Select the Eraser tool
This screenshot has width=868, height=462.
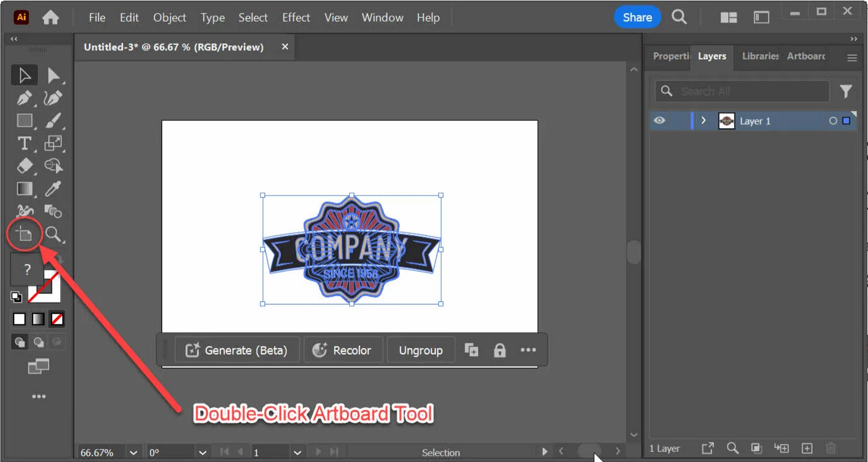[x=24, y=166]
